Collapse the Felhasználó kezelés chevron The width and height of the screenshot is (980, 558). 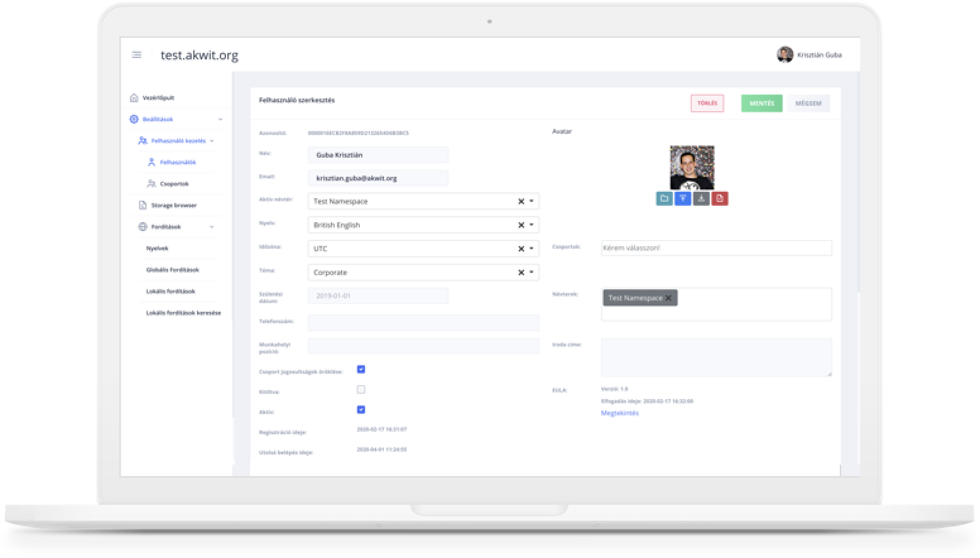[212, 141]
